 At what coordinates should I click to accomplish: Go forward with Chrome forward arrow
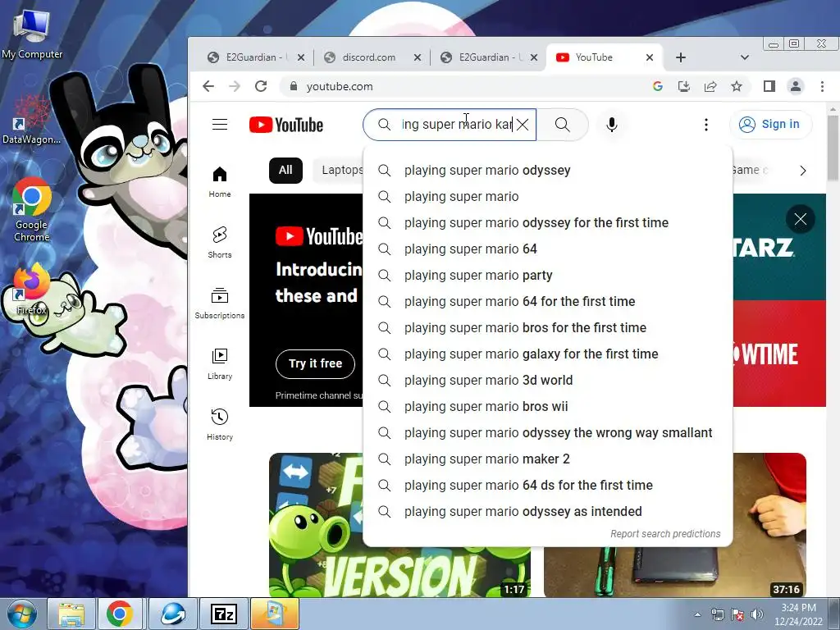pyautogui.click(x=235, y=86)
